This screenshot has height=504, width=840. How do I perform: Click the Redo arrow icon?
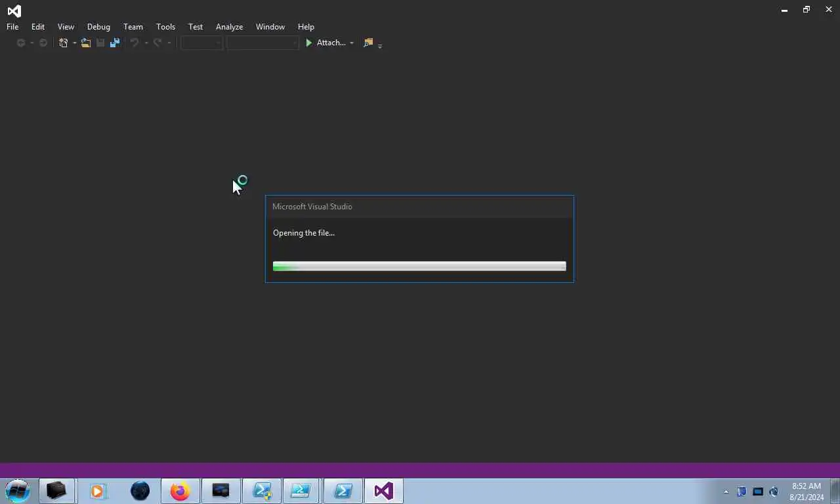point(157,43)
